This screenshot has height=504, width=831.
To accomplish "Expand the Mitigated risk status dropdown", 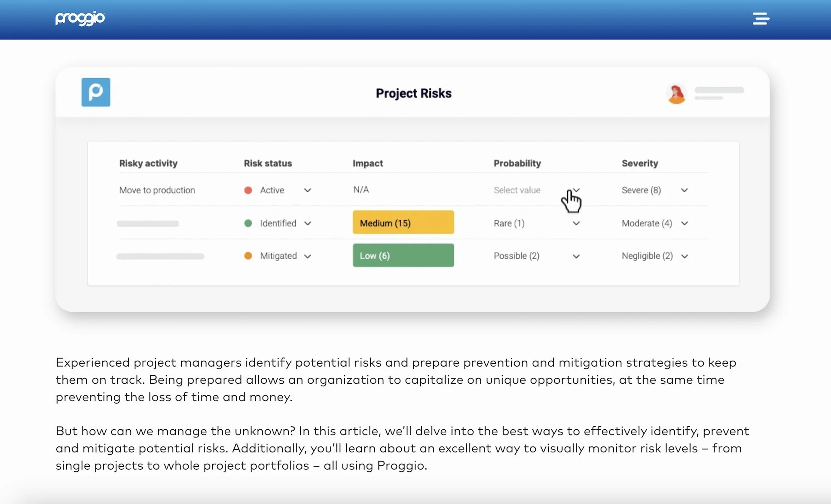I will click(x=308, y=256).
